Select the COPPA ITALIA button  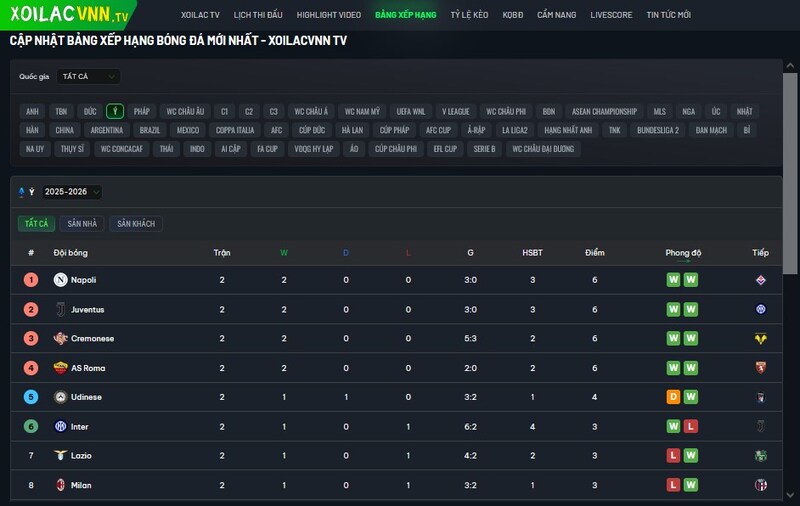[235, 130]
